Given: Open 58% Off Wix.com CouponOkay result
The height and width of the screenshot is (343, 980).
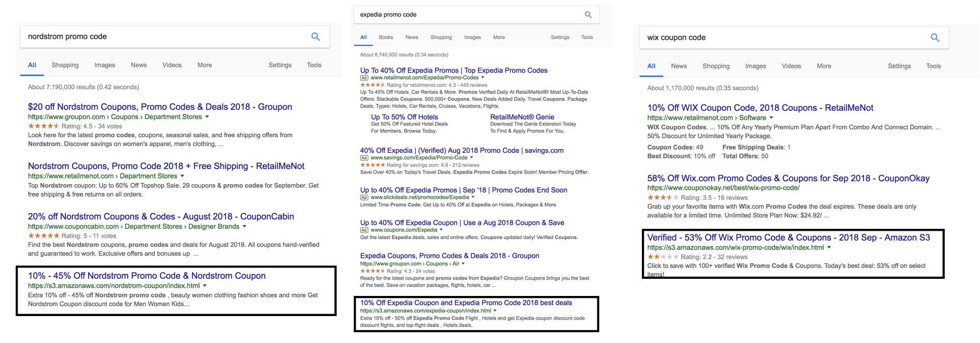Looking at the screenshot, I should (x=788, y=178).
